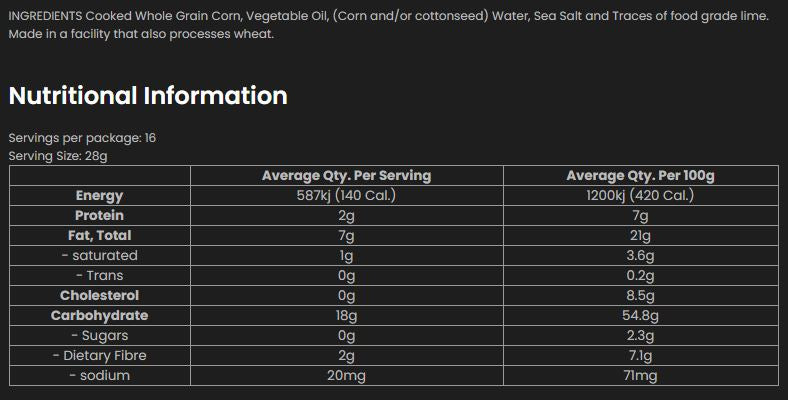
Task: Select the Dietary Fibre row label
Action: 99,356
